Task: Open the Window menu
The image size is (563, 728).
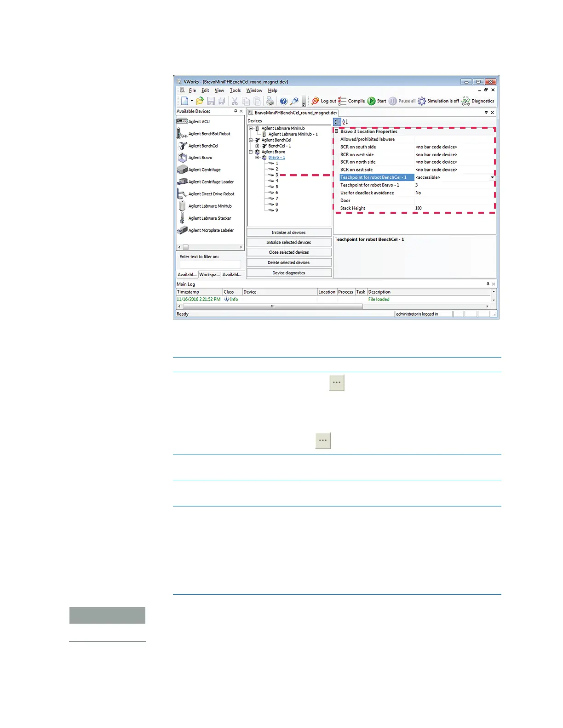Action: pos(254,91)
